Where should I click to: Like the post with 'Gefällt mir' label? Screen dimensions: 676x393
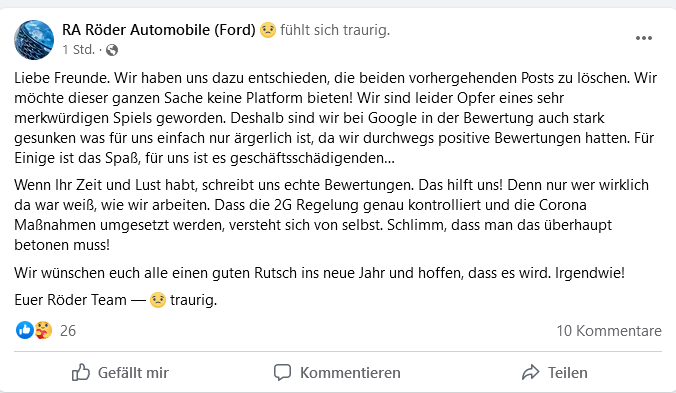133,373
